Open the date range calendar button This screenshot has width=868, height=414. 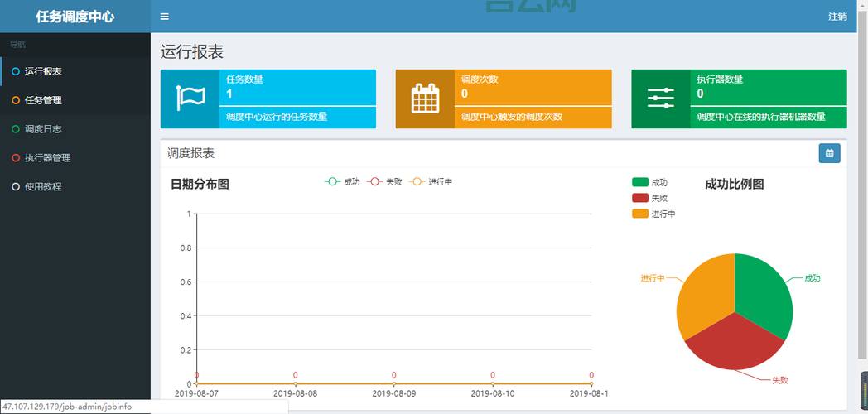(x=829, y=153)
